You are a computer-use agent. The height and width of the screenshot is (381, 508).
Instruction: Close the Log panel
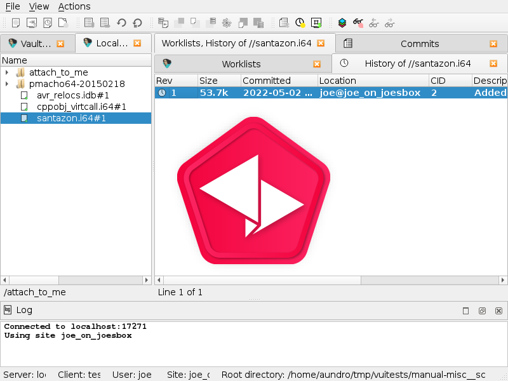click(x=499, y=311)
